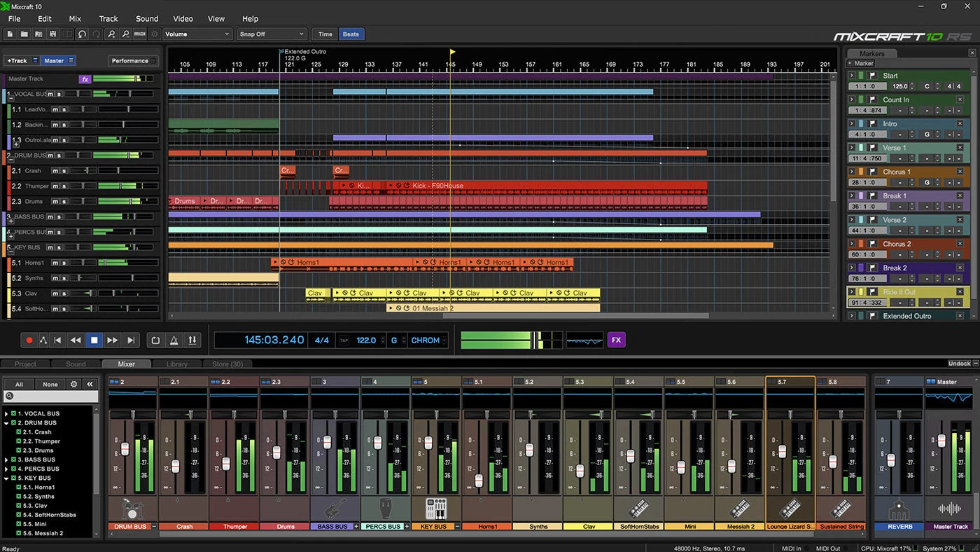Click the record button in the transport
The image size is (980, 552).
28,340
